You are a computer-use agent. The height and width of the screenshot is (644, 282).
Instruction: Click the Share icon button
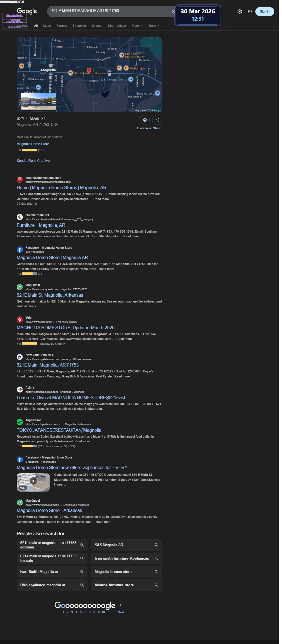157,120
